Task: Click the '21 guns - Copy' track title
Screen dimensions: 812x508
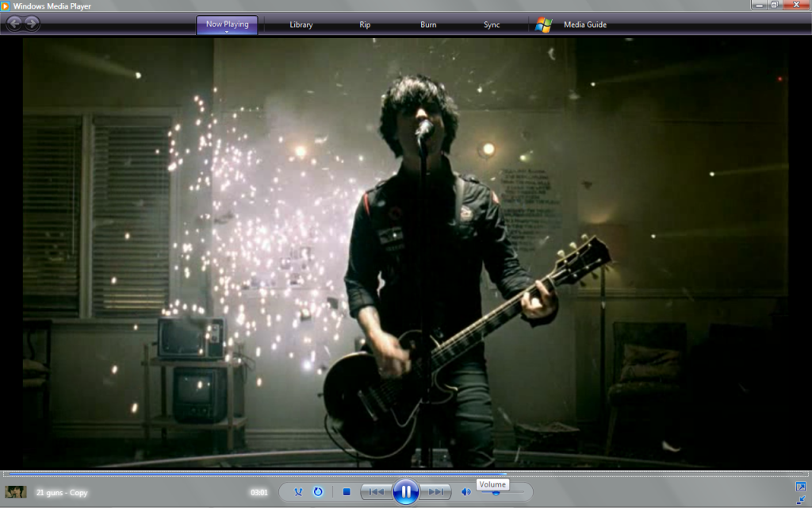Action: [x=62, y=492]
